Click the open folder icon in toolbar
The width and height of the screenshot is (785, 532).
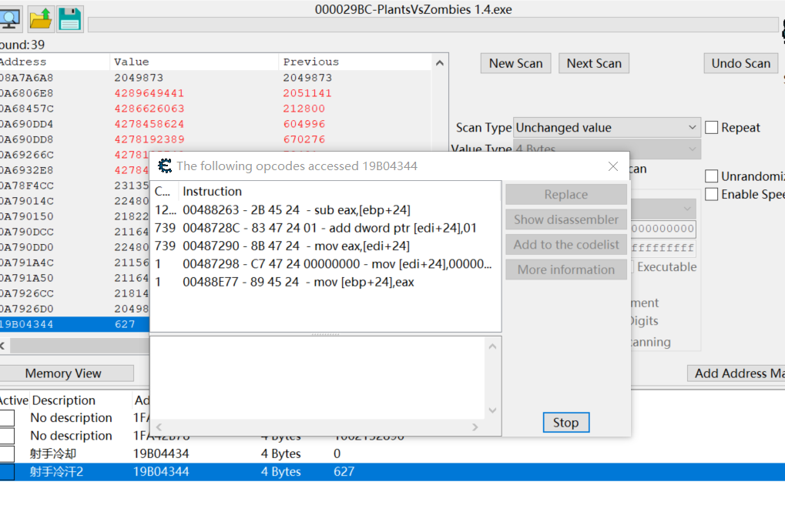(x=41, y=19)
